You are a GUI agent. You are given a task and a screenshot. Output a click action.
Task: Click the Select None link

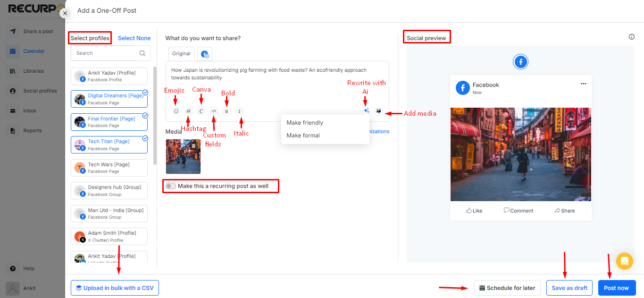tap(134, 38)
